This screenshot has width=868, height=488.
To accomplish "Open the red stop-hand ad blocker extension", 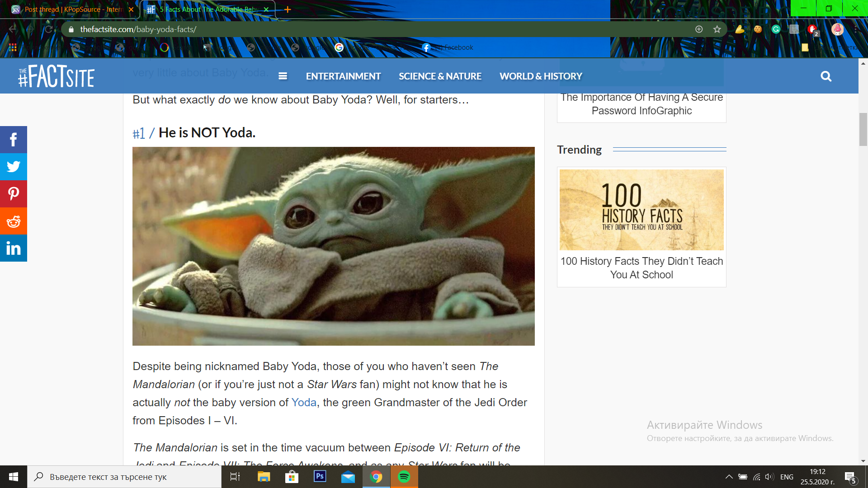I will tap(813, 30).
